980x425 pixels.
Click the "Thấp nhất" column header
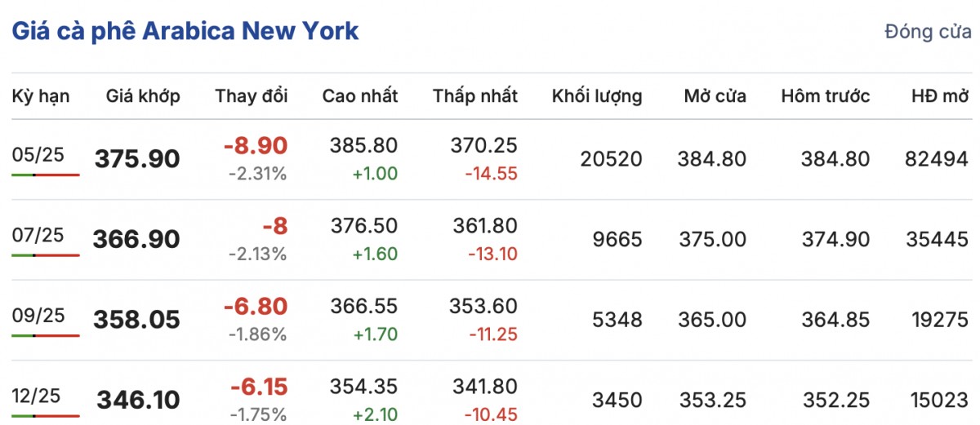click(x=475, y=95)
